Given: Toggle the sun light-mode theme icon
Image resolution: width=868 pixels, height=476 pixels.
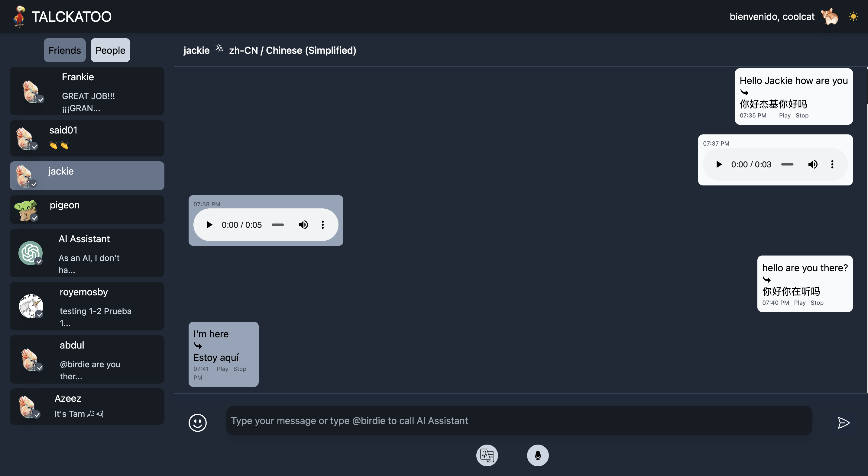Looking at the screenshot, I should 853,16.
